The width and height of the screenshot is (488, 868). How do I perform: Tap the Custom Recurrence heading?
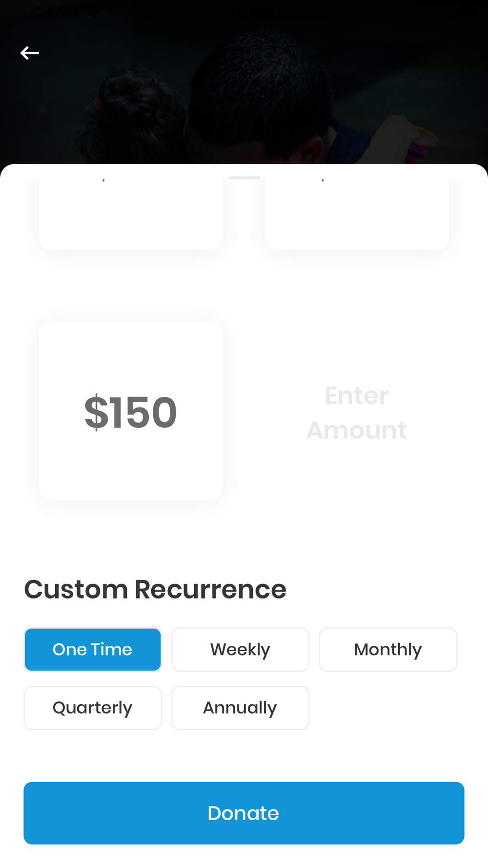(x=155, y=589)
